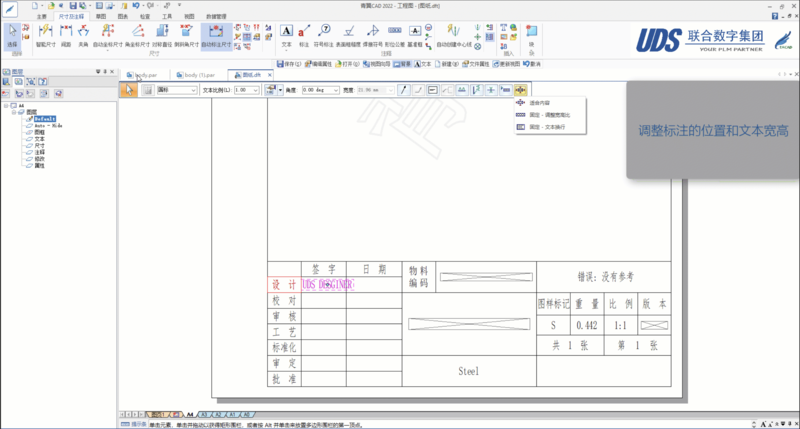
Task: Click the 夹角 angle dimension tool
Action: click(x=84, y=36)
